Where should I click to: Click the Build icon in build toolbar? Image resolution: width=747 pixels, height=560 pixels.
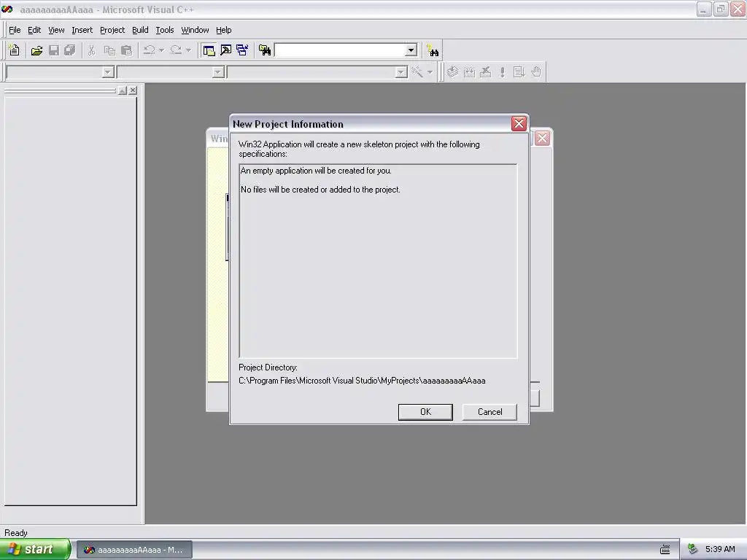(x=469, y=72)
